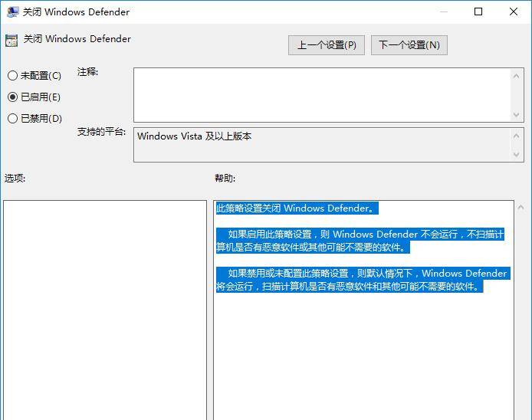Click up arrow of 帮助 panel scrollbar
This screenshot has width=532, height=420.
(521, 207)
